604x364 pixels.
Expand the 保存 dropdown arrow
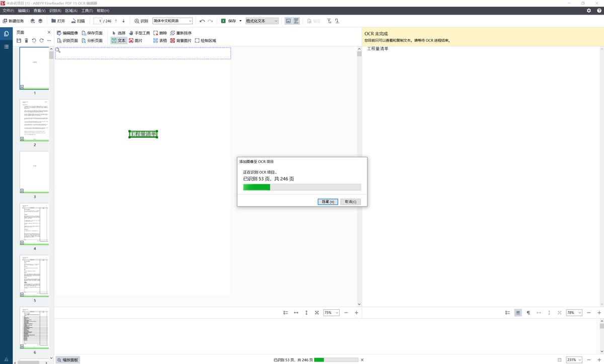[241, 21]
